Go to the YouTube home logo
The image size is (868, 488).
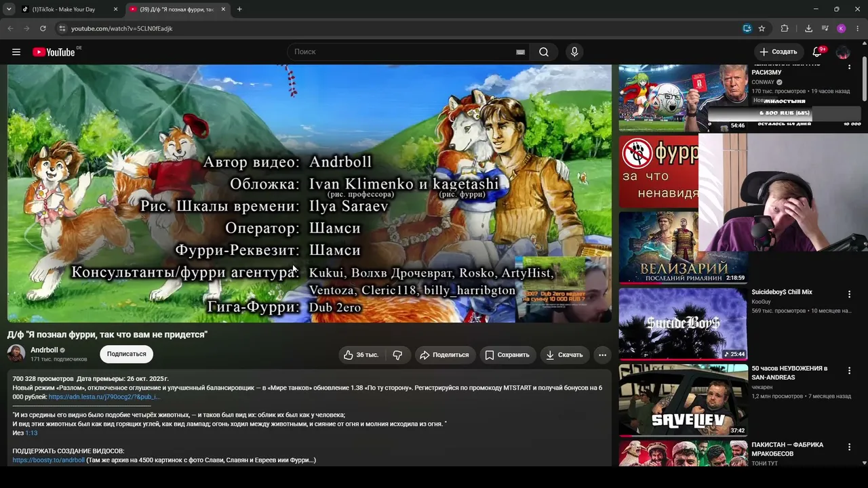[54, 52]
